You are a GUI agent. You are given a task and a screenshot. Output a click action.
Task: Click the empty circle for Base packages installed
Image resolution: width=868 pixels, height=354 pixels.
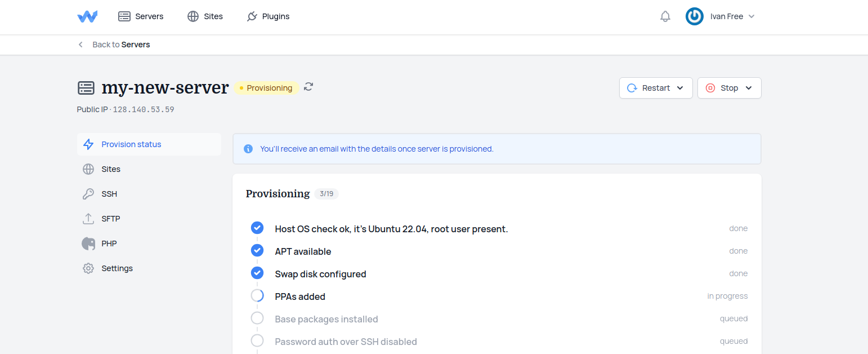coord(257,318)
